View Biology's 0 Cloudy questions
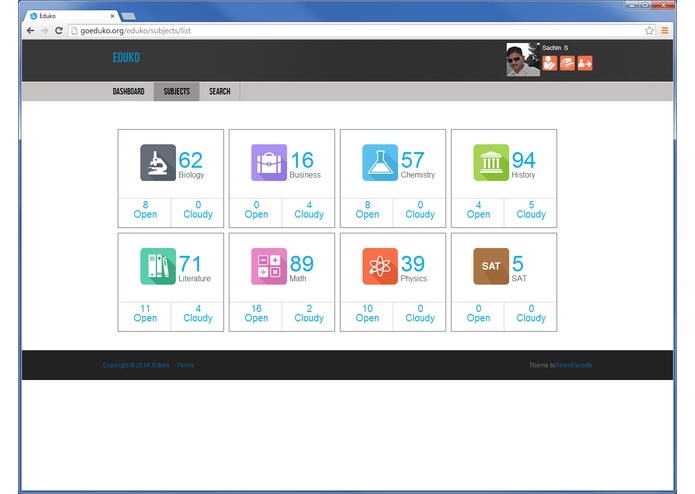This screenshot has width=695, height=494. [x=198, y=210]
